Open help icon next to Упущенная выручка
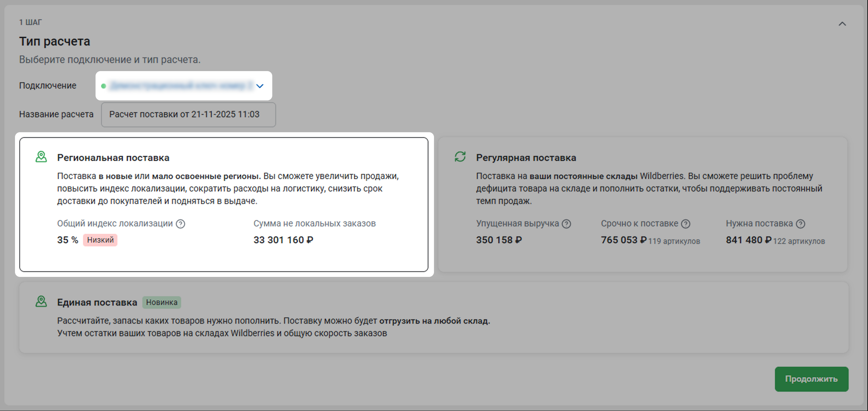Image resolution: width=868 pixels, height=411 pixels. (566, 224)
